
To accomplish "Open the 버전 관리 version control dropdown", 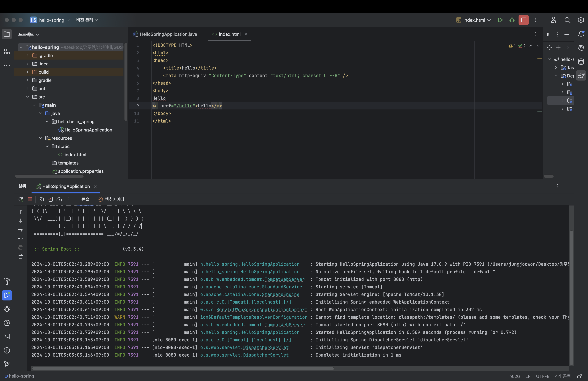I will (87, 20).
